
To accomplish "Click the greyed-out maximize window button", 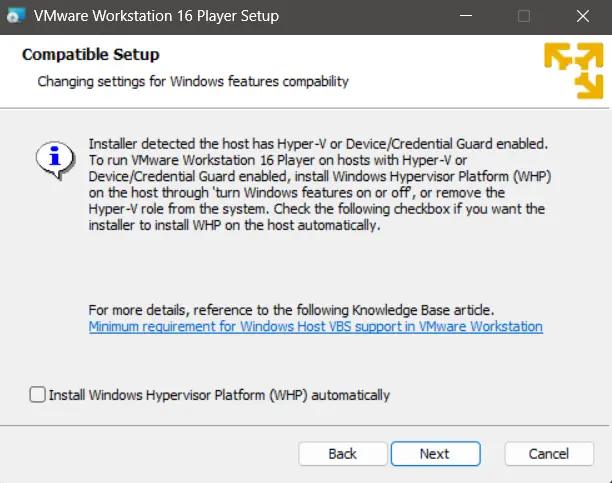I will [x=524, y=17].
